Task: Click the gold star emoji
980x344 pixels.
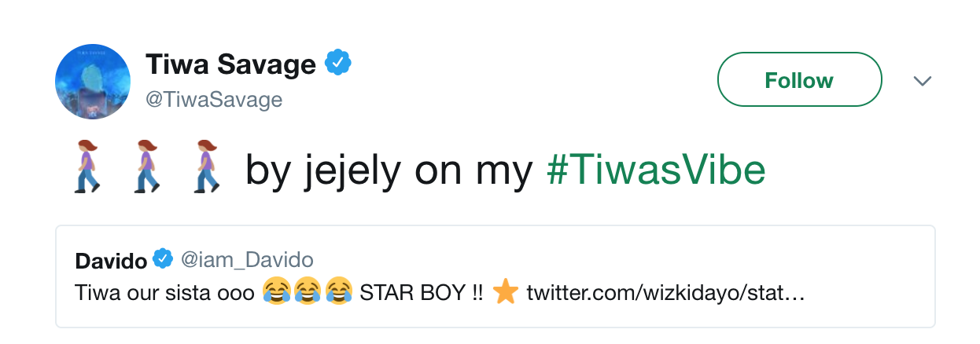Action: [x=505, y=293]
